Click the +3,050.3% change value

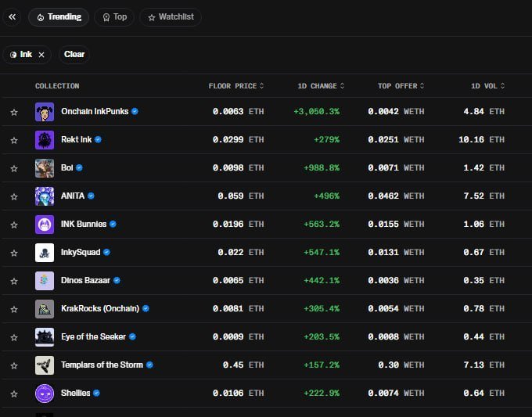coord(317,112)
